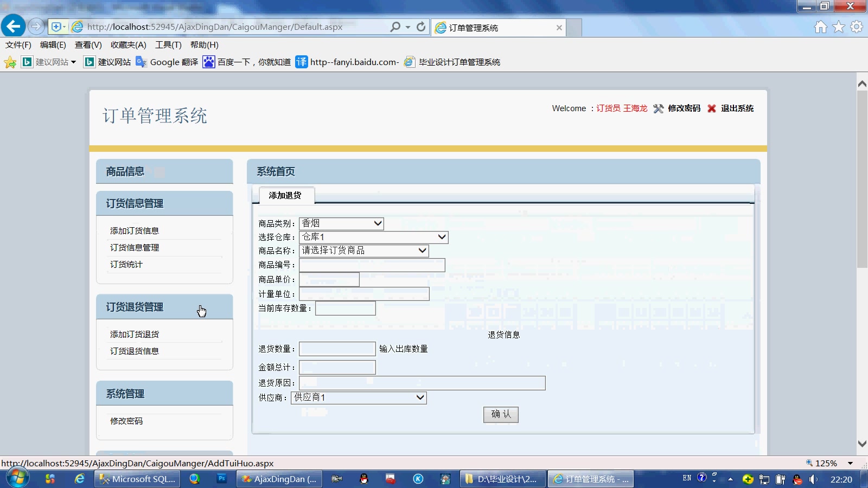Click the 确认 submit button

pos(501,415)
